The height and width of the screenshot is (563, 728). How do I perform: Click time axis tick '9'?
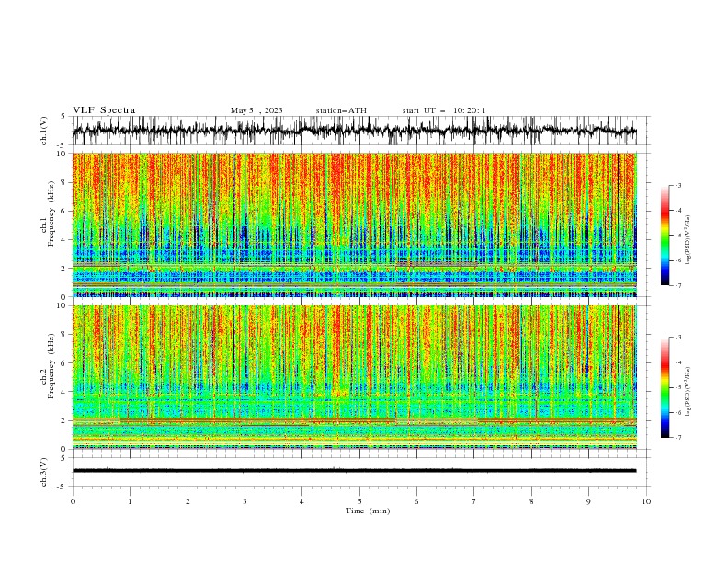click(588, 501)
